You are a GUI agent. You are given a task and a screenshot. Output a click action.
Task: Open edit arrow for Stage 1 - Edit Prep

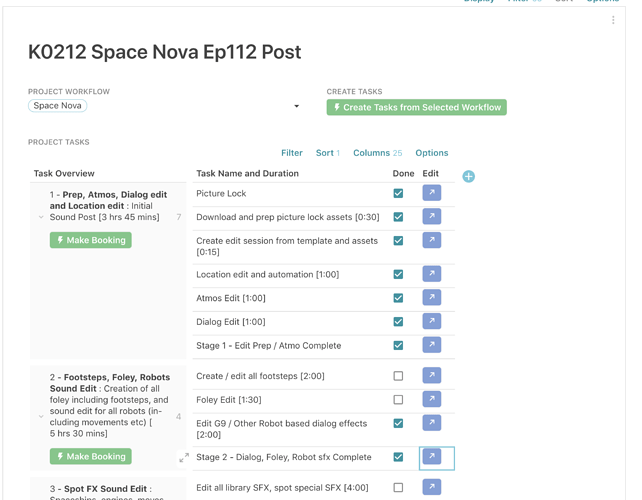(x=432, y=345)
